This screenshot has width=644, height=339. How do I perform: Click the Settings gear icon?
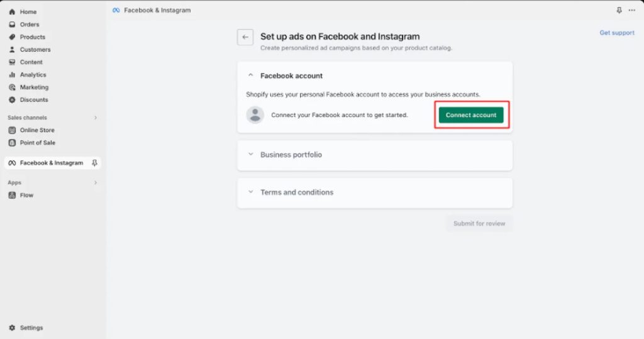(12, 328)
